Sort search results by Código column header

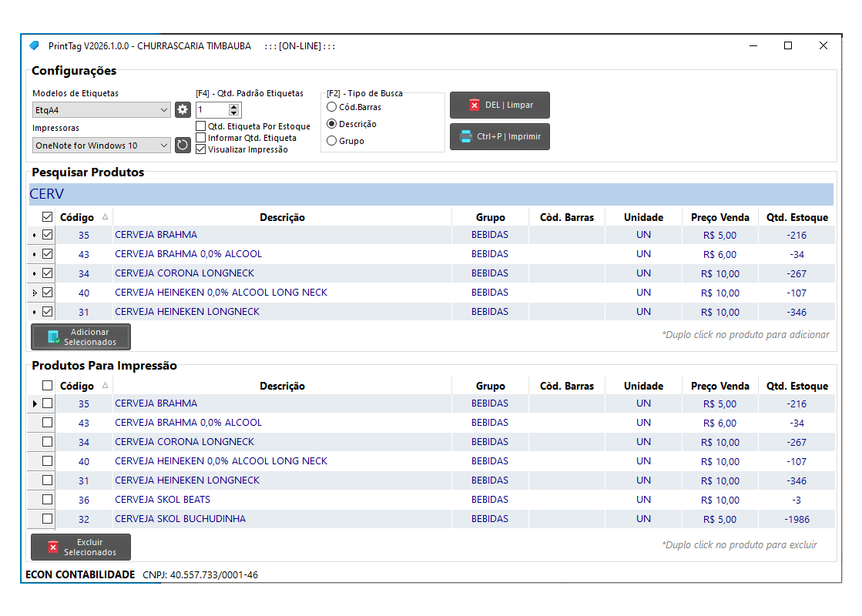pos(77,217)
